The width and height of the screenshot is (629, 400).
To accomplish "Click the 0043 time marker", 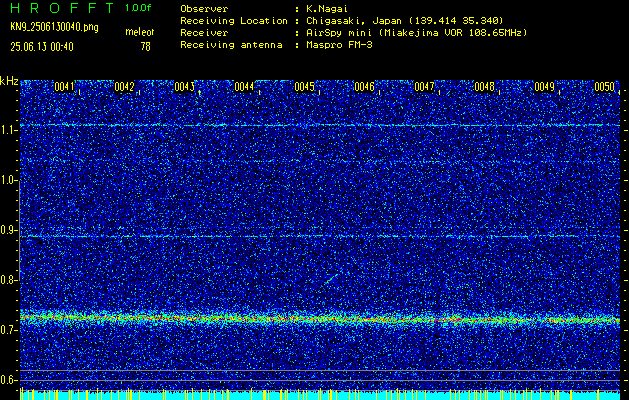I will tap(185, 87).
